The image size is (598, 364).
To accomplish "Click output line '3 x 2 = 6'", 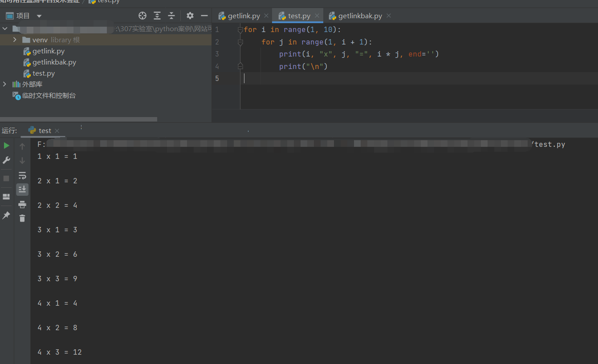I will [57, 255].
